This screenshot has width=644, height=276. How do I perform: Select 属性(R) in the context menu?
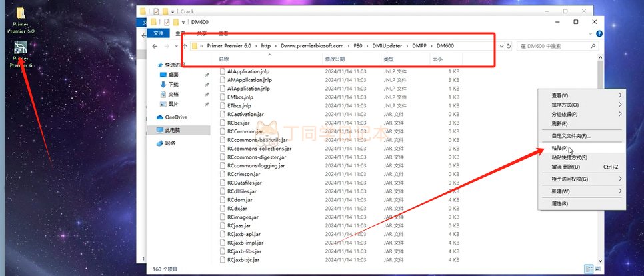[x=560, y=203]
